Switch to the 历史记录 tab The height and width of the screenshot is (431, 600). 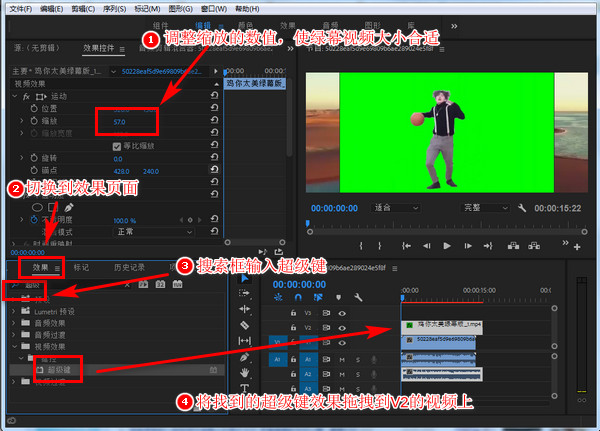129,267
